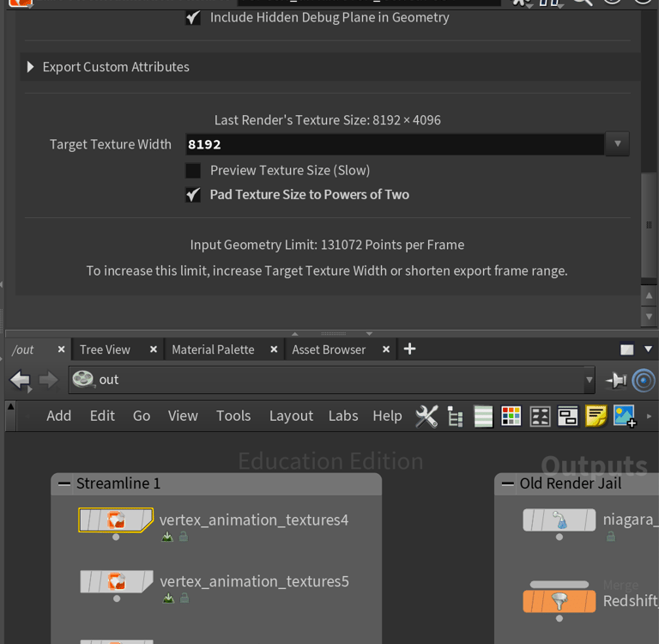The height and width of the screenshot is (644, 659).
Task: Click vertex_animation_textures5 lock badge
Action: pyautogui.click(x=184, y=598)
